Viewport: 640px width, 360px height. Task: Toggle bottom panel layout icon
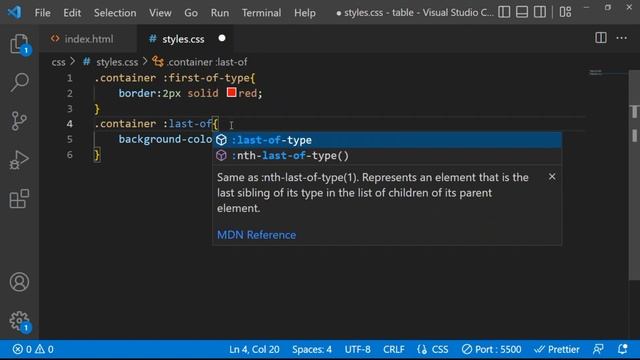[x=522, y=12]
